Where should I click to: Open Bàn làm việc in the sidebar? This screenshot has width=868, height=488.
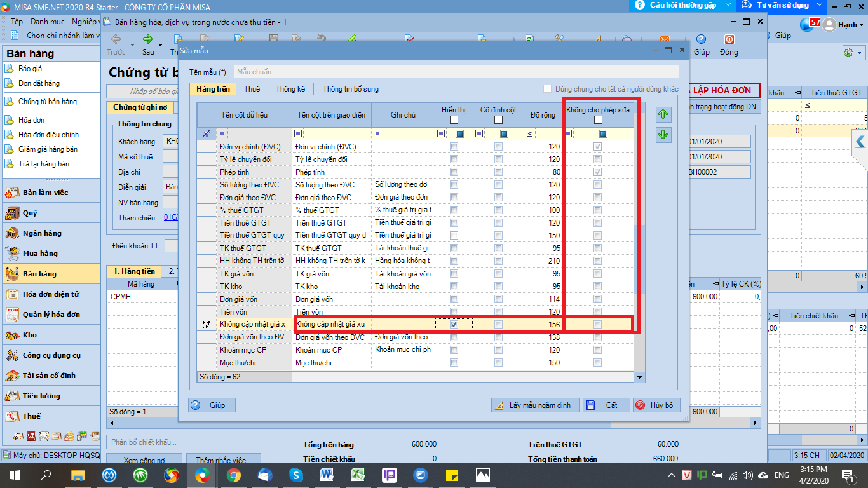(51, 193)
